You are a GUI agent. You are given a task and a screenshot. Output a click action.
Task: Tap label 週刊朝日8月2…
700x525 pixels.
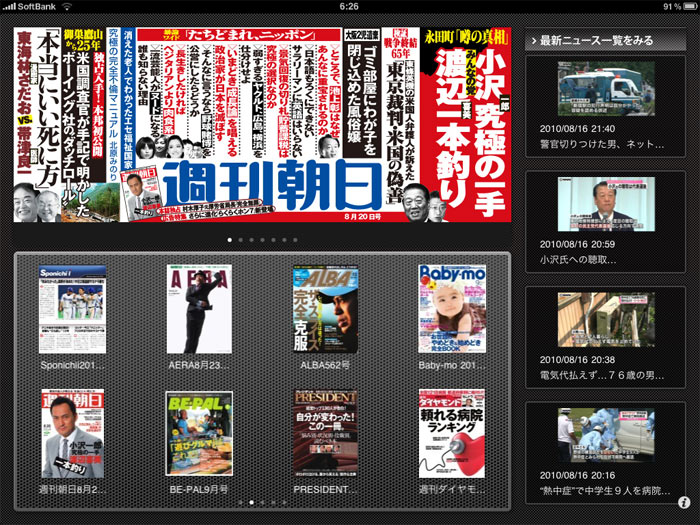[x=72, y=489]
